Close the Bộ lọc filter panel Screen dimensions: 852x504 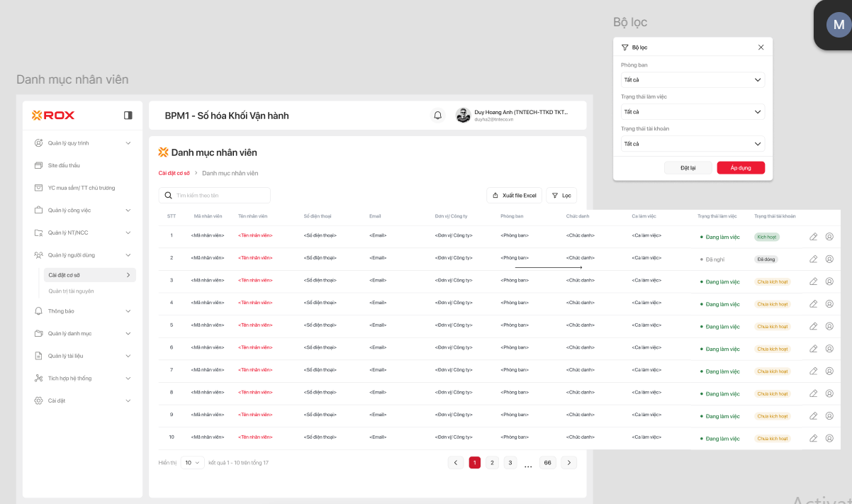tap(761, 47)
